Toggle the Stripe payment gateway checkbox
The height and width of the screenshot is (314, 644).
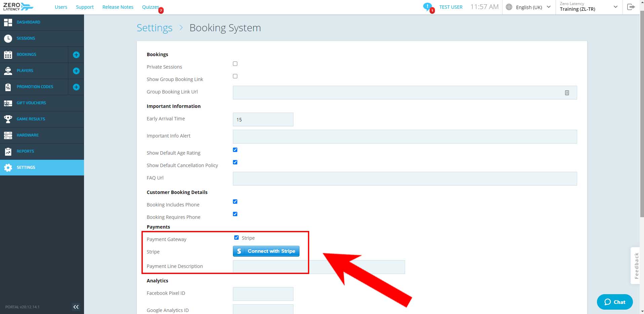pyautogui.click(x=236, y=237)
